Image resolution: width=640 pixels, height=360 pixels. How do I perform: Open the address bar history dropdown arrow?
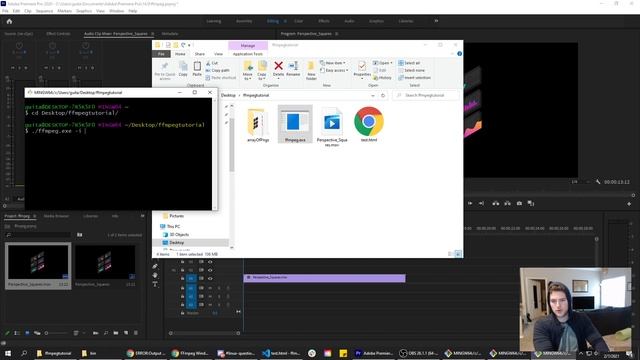pos(373,96)
